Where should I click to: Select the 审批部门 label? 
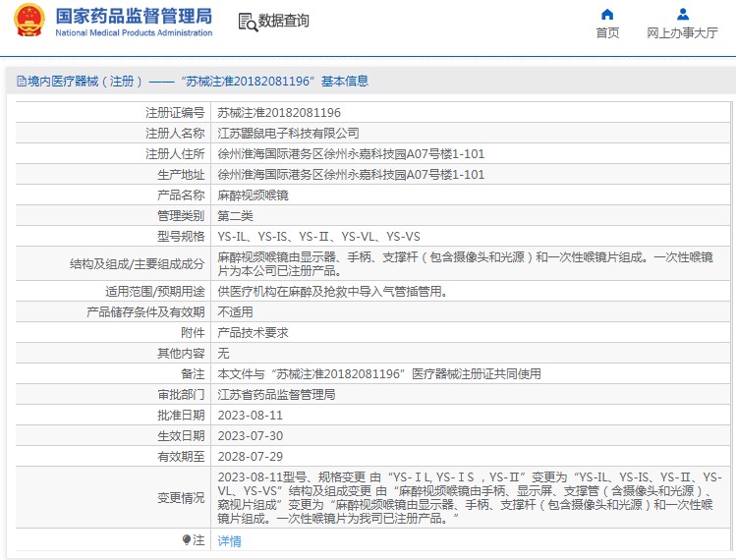[x=181, y=395]
